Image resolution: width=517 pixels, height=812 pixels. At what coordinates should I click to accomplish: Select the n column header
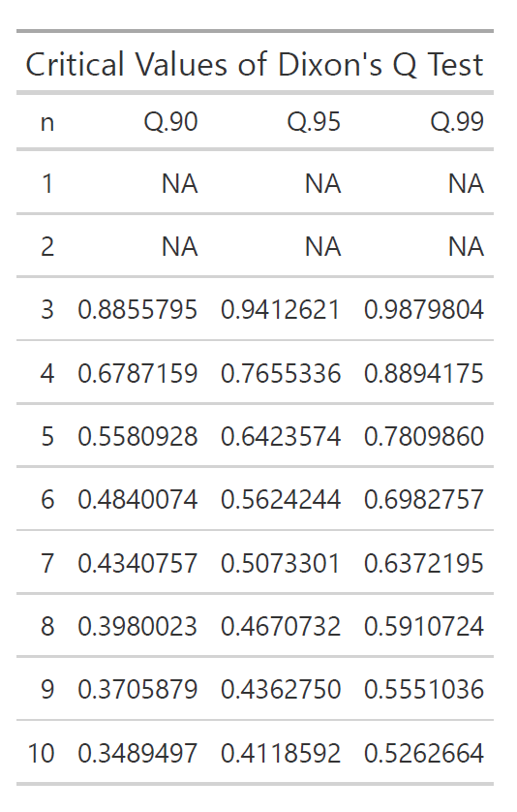pos(47,122)
